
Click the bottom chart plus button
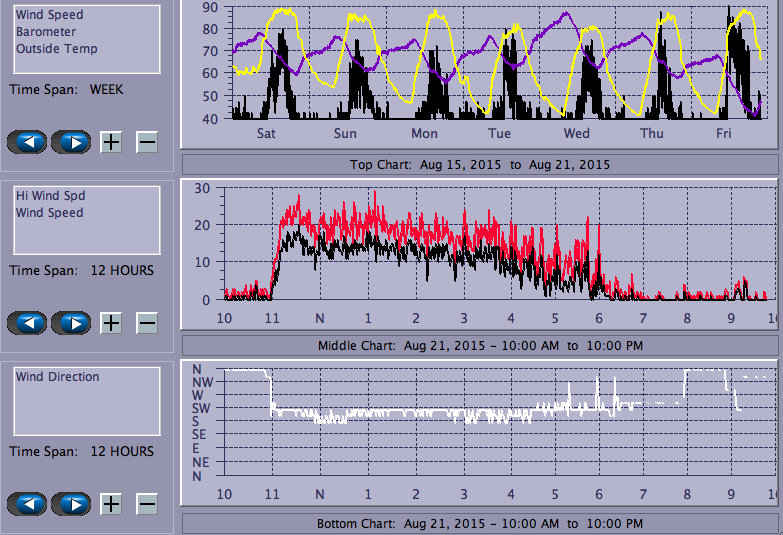(111, 504)
